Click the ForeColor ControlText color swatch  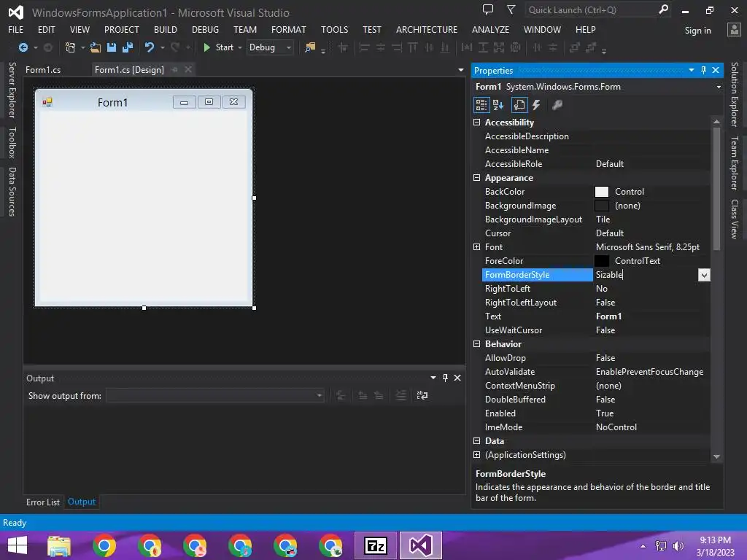(x=602, y=261)
